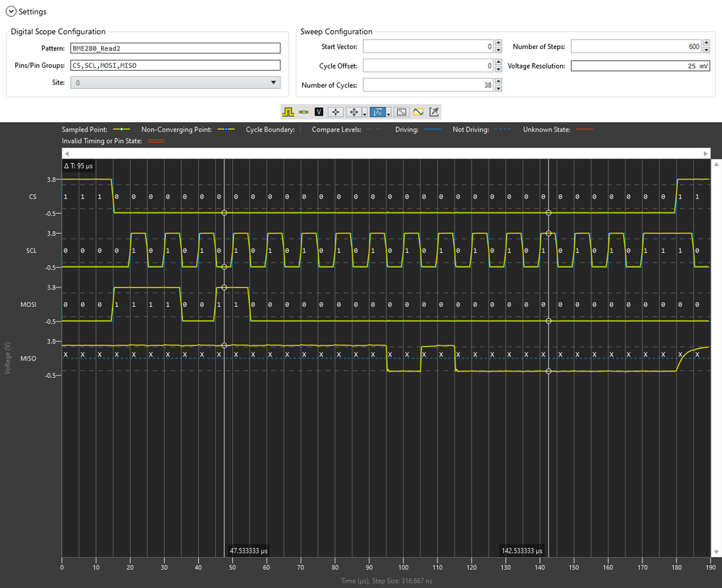Decrease the Start Vector value
Viewport: 722px width, 588px height.
498,50
